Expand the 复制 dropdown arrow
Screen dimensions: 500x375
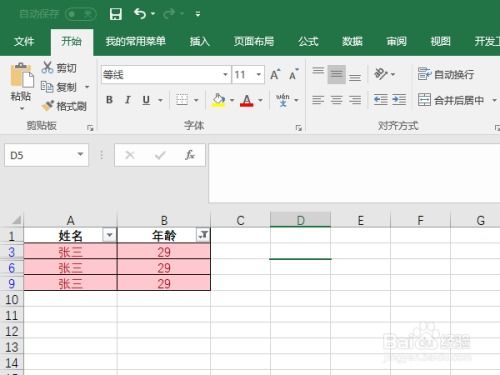87,87
